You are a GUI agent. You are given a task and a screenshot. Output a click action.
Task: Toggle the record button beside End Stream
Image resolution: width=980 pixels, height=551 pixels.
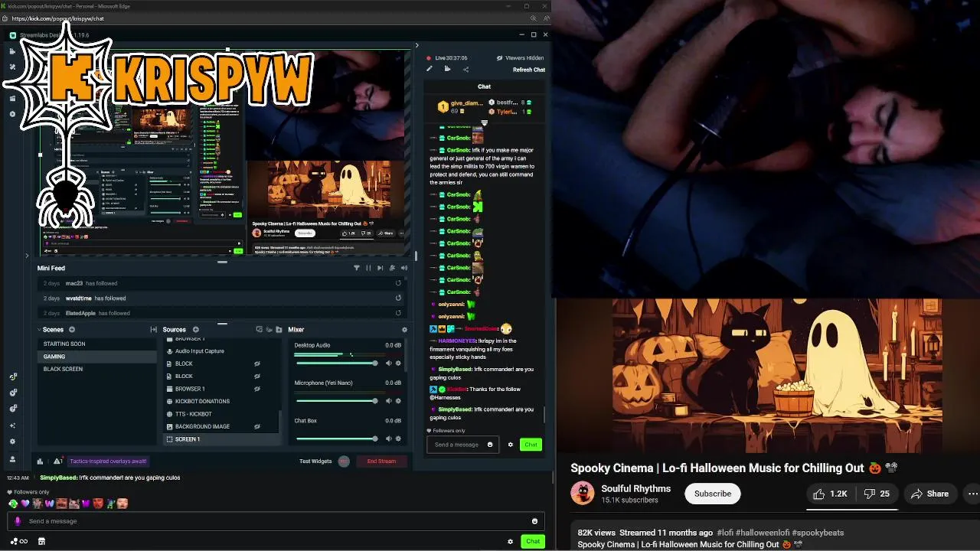pos(344,461)
